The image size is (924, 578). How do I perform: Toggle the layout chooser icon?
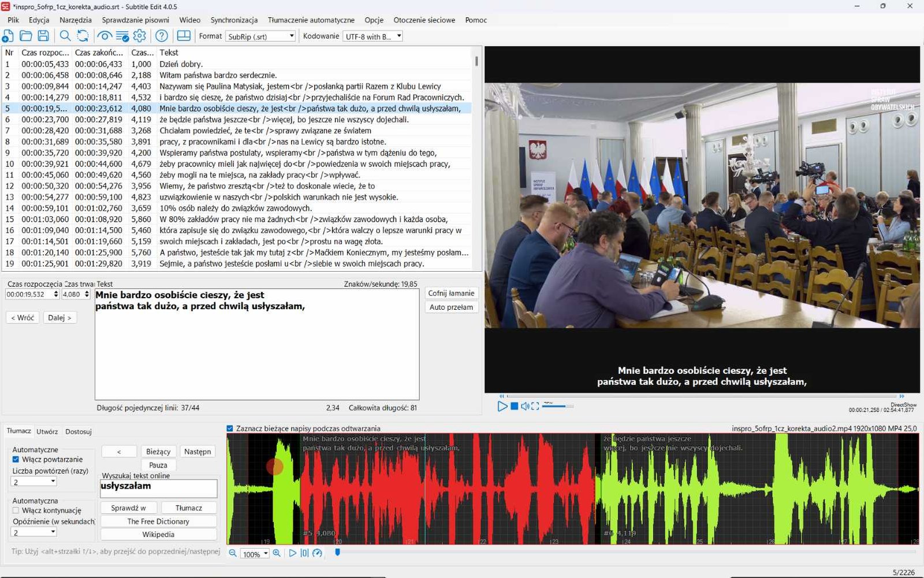click(x=184, y=36)
